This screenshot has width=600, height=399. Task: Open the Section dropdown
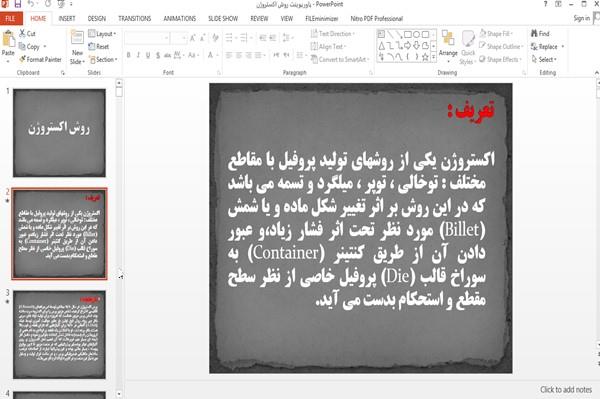pyautogui.click(x=103, y=59)
